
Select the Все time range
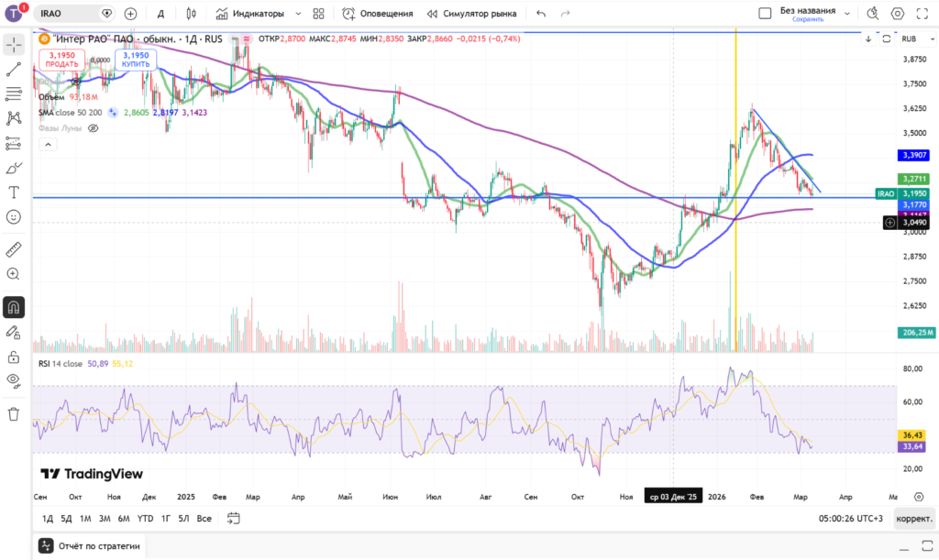pos(204,519)
